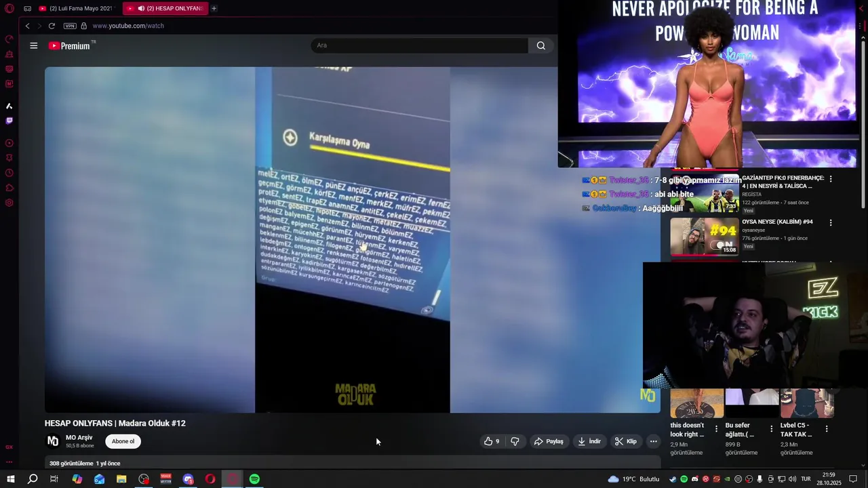Image resolution: width=868 pixels, height=488 pixels.
Task: Click the YouTube search magnifier button
Action: tap(540, 45)
